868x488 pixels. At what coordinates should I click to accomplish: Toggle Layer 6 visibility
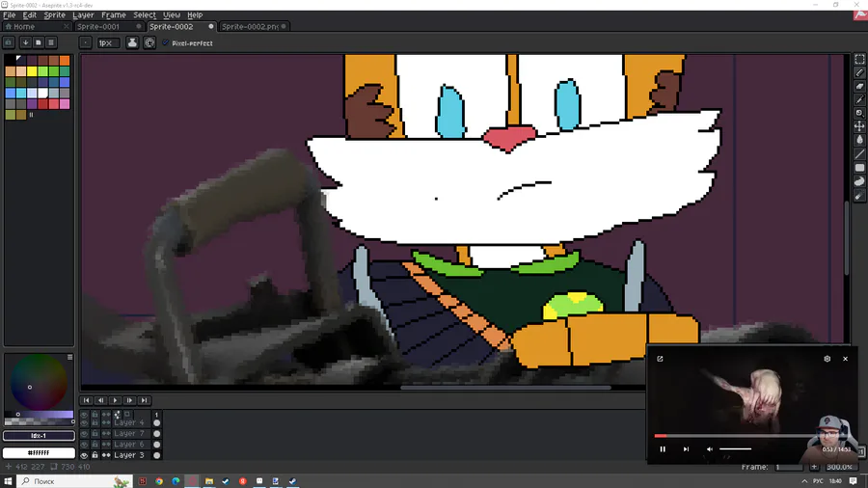point(84,445)
